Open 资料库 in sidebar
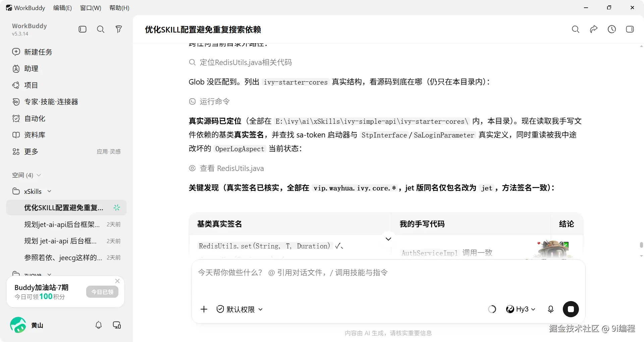This screenshot has width=644, height=342. click(x=66, y=135)
